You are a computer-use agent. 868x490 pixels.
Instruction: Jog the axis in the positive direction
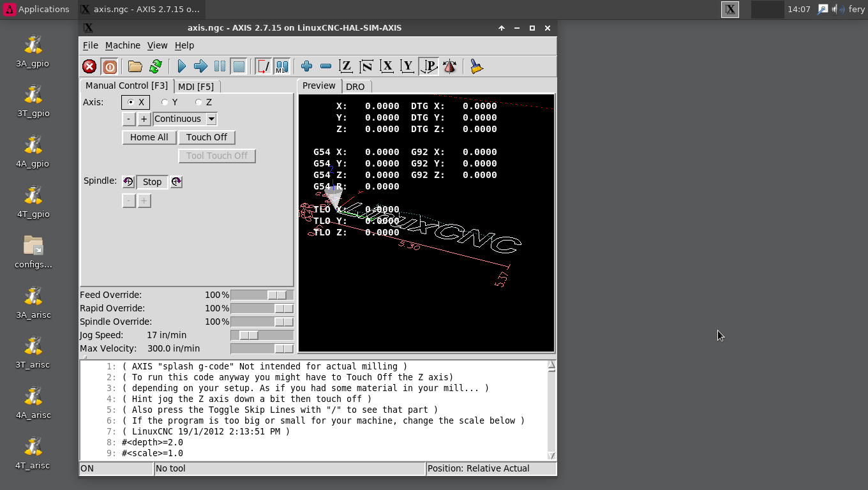144,119
